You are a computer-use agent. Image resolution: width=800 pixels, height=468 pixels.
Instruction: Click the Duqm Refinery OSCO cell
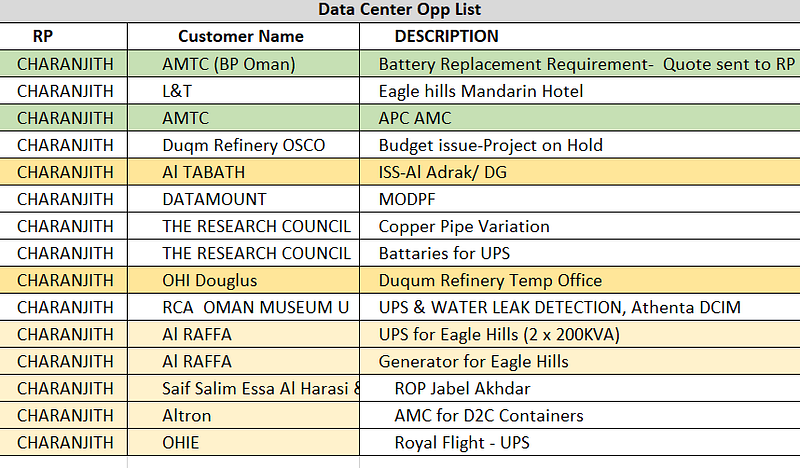point(243,145)
